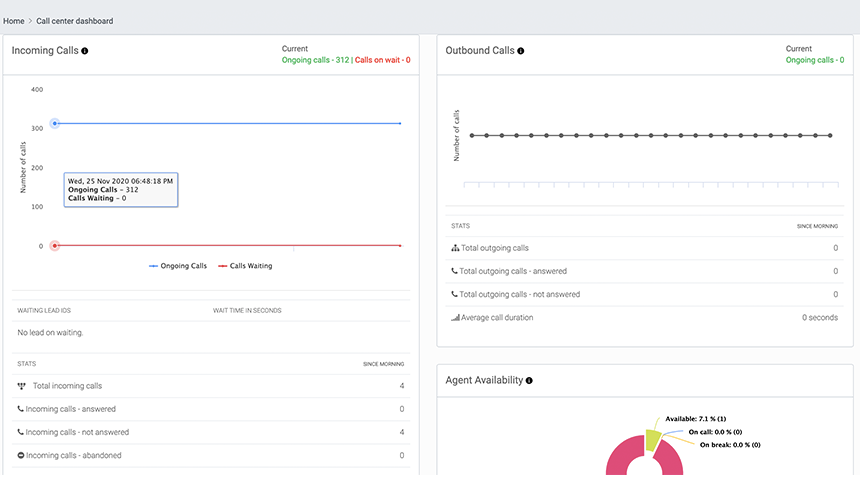This screenshot has width=860, height=486.
Task: Click the Total outgoing calls hierarchy icon
Action: [456, 248]
